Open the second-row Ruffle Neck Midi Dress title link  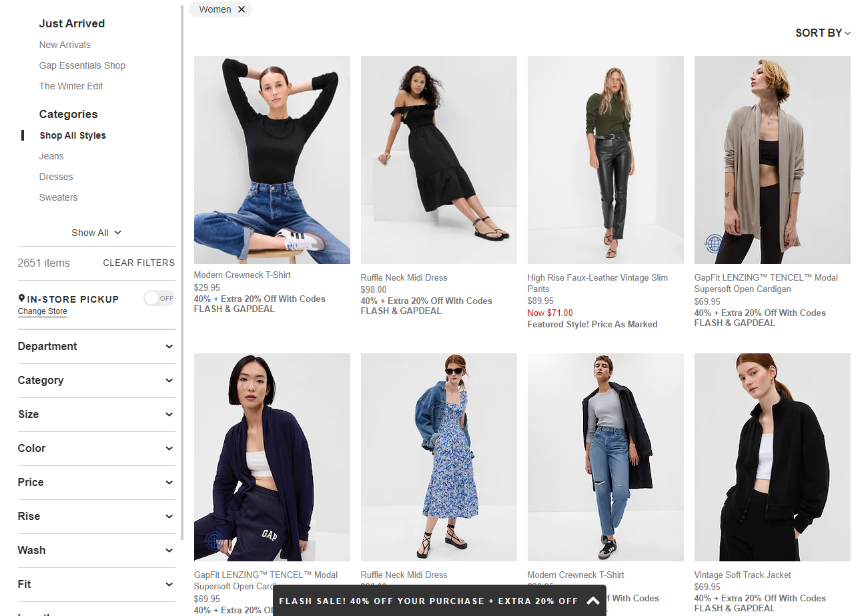pyautogui.click(x=404, y=575)
